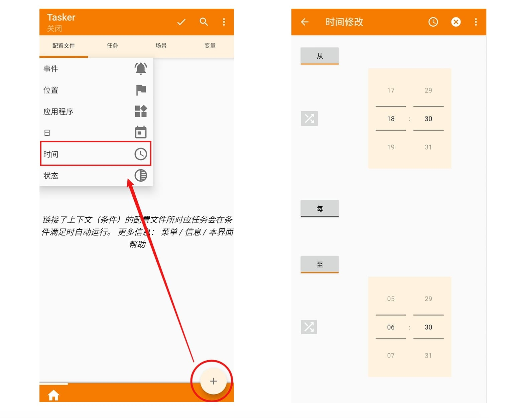Switch to the 任务 tab
The height and width of the screenshot is (418, 532).
coord(112,46)
